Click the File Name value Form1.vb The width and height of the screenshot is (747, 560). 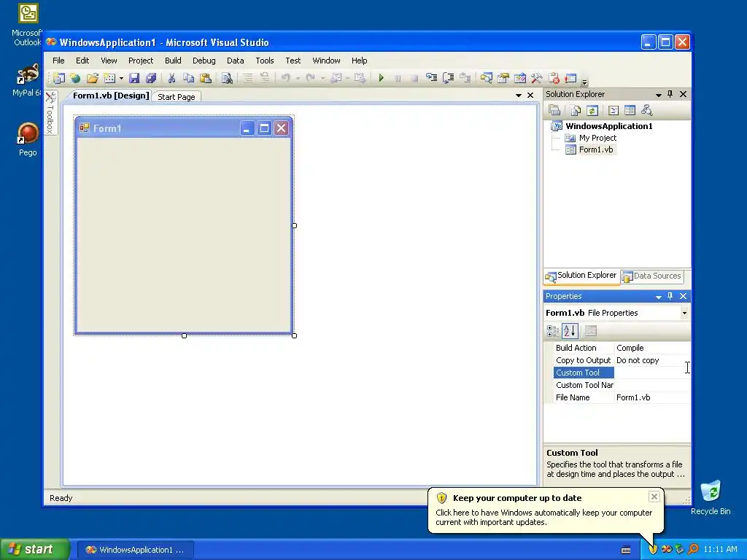pyautogui.click(x=652, y=397)
